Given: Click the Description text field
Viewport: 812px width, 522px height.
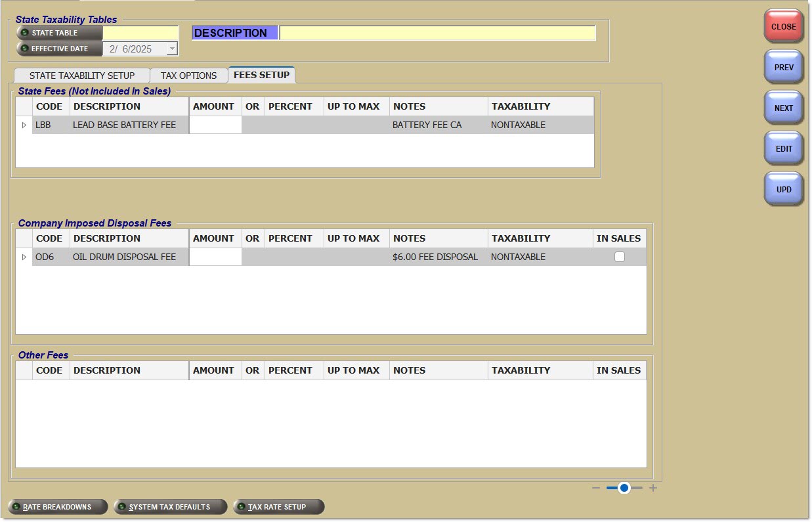Looking at the screenshot, I should click(x=437, y=33).
